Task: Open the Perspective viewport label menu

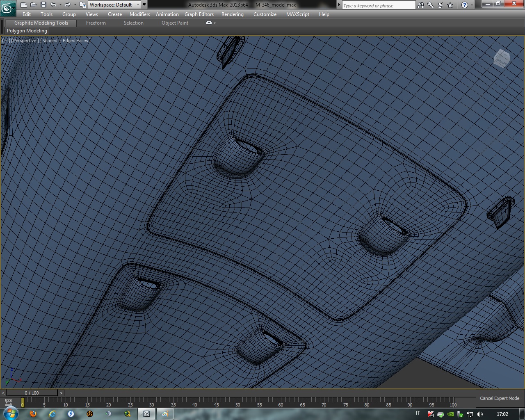Action: point(25,41)
